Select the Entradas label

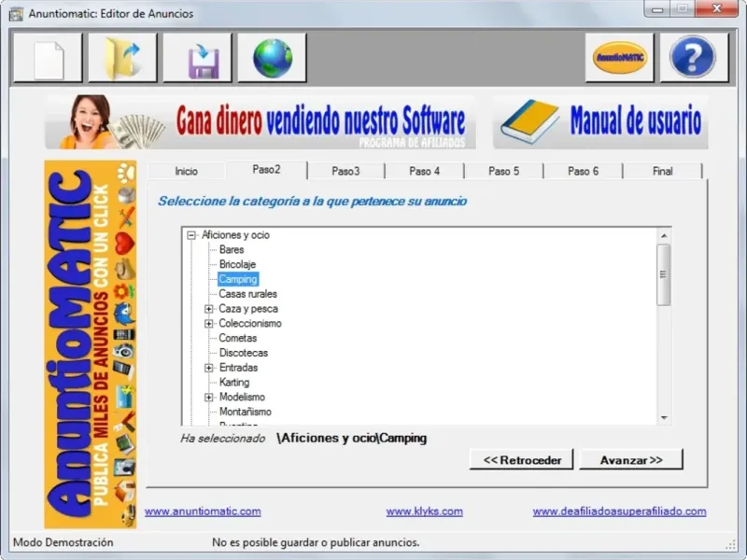pos(238,368)
